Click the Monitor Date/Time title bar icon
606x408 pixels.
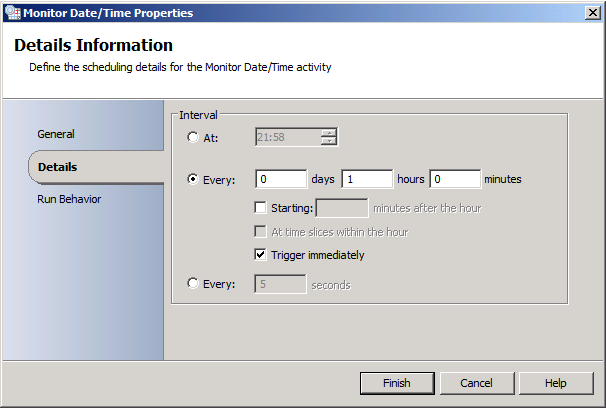coord(11,13)
